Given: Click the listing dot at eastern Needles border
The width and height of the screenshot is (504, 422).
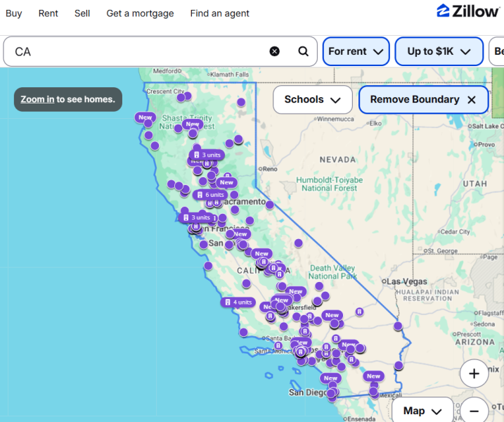Looking at the screenshot, I should (398, 326).
